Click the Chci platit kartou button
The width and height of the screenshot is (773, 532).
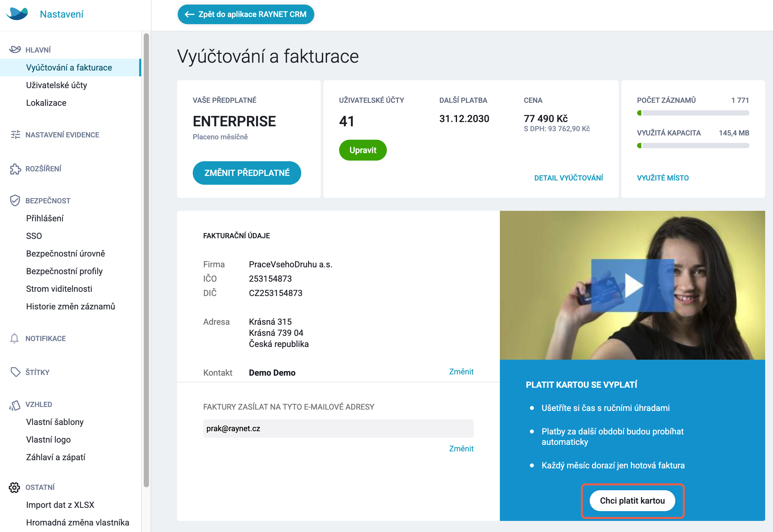click(633, 500)
